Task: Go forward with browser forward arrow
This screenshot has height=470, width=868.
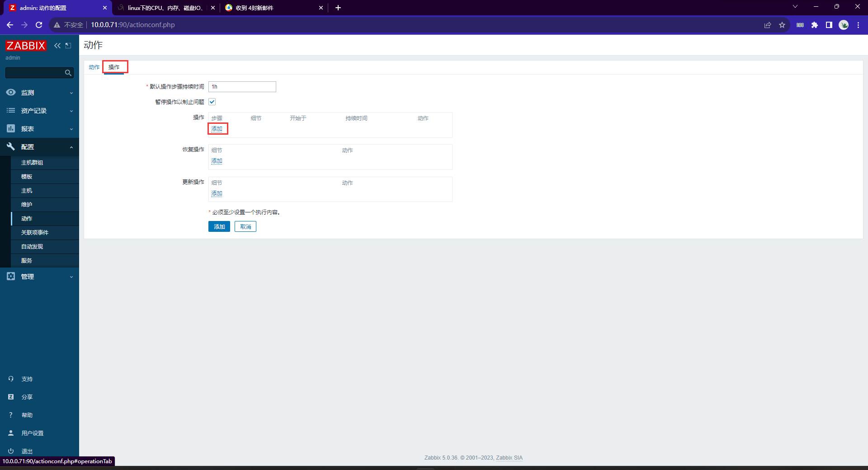Action: [x=24, y=25]
